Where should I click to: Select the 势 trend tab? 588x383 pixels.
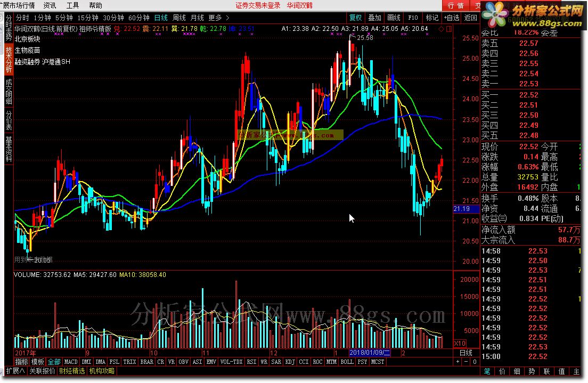pos(532,371)
